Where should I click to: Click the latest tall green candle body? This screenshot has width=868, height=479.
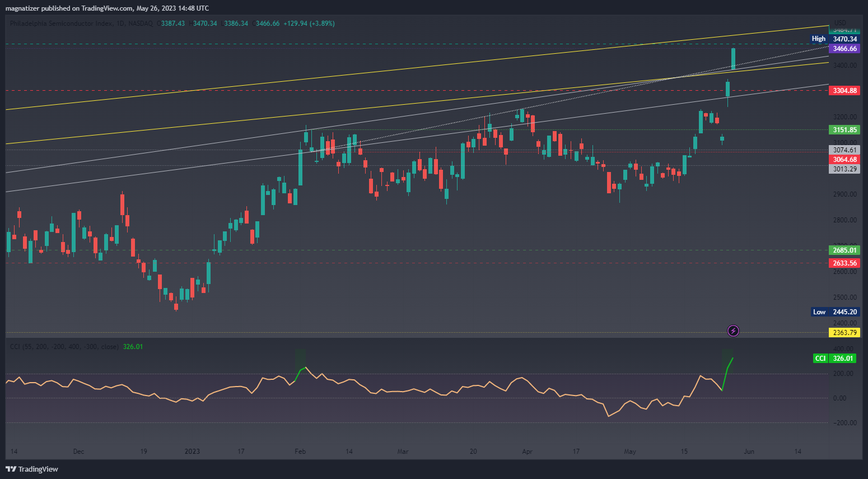tap(733, 59)
